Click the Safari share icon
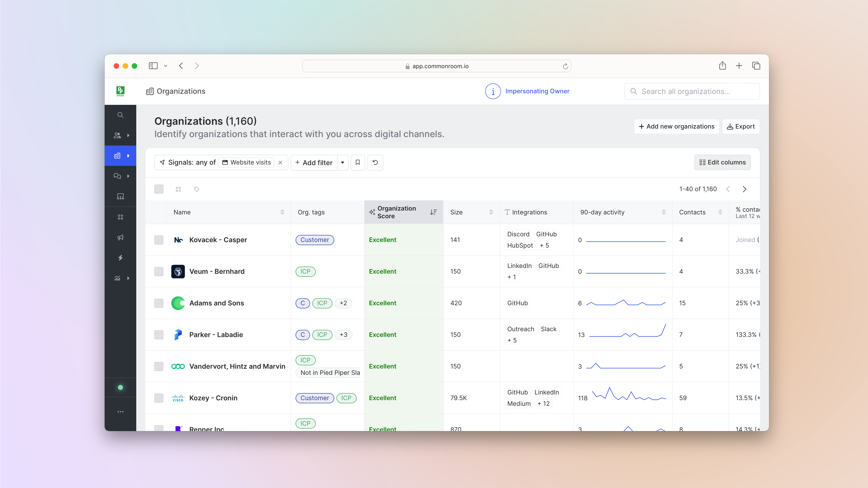The height and width of the screenshot is (488, 868). [722, 66]
